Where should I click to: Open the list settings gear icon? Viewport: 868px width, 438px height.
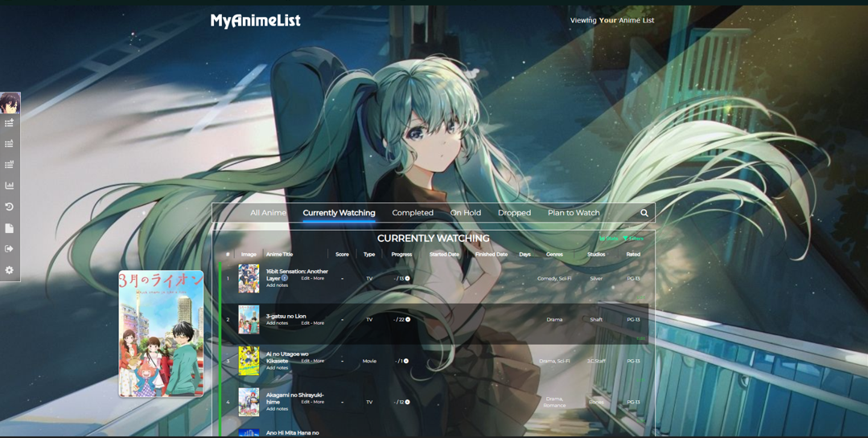[x=10, y=270]
